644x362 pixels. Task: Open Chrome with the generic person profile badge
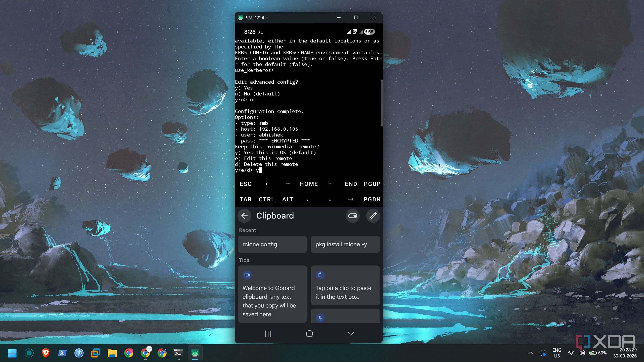(162, 353)
